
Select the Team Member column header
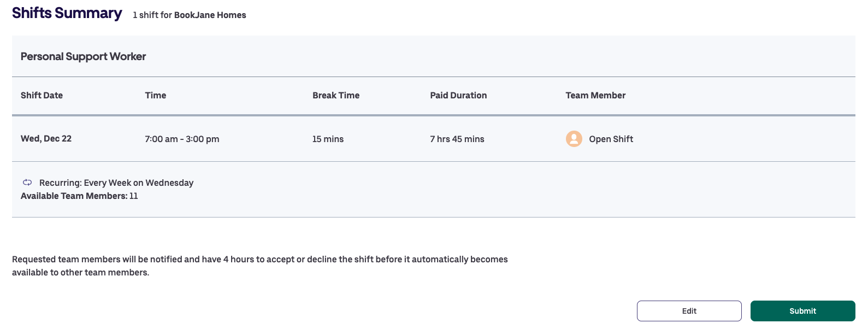coord(595,95)
